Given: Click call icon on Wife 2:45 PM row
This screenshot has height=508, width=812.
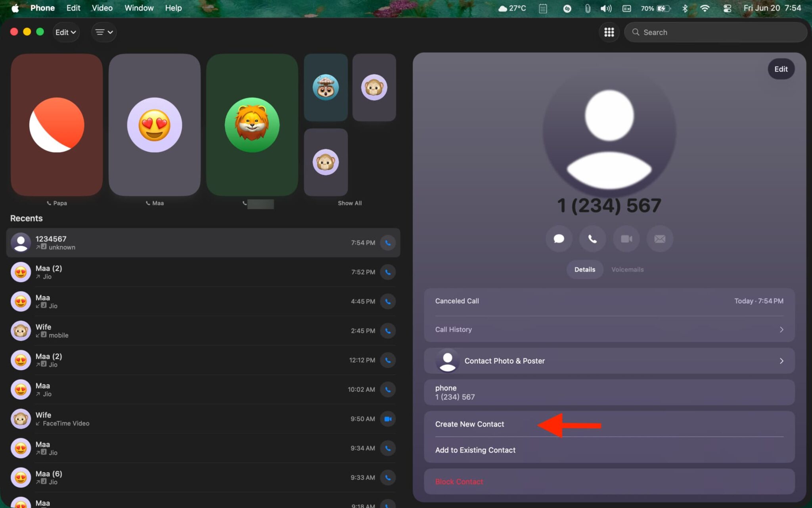Looking at the screenshot, I should point(388,331).
